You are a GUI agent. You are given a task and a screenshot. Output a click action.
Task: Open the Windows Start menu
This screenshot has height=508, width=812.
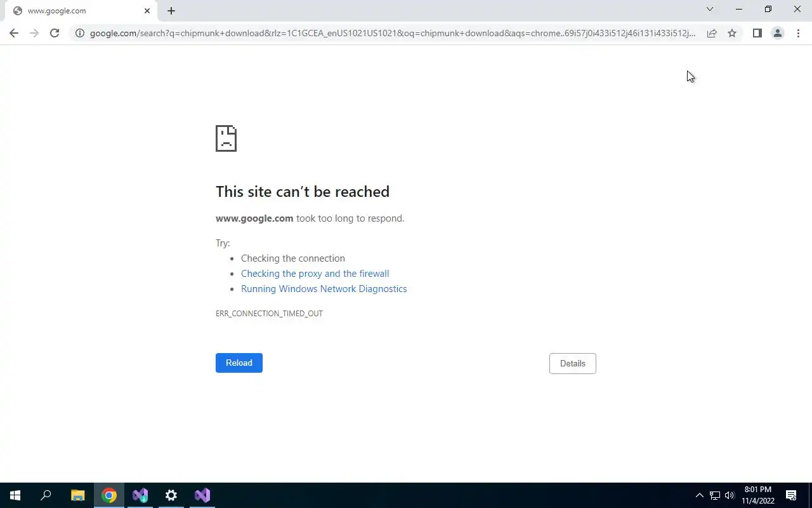(x=15, y=495)
